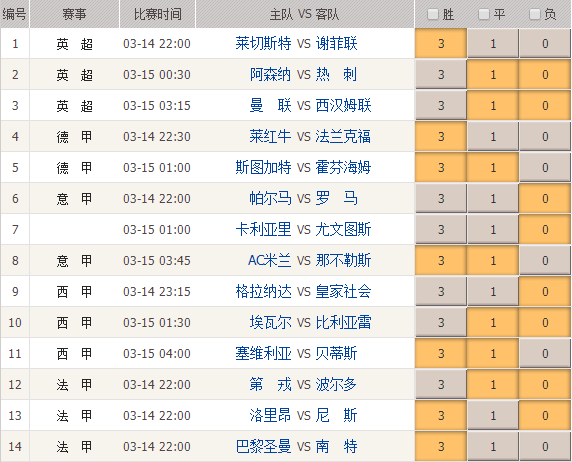572x462 pixels.
Task: Select win (3) for 帕尔马 VS 罗马
Action: click(x=441, y=199)
